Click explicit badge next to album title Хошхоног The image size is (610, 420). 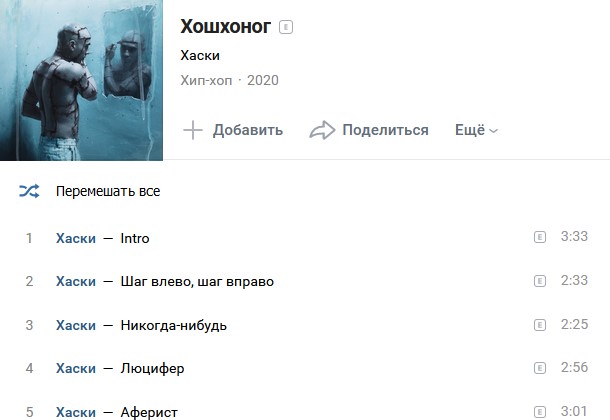point(286,27)
